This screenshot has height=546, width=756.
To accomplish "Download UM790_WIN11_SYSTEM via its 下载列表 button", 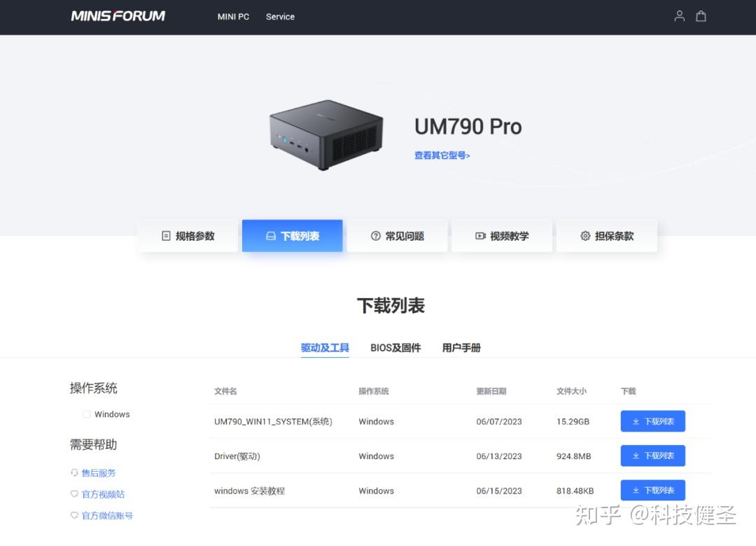I will 652,421.
